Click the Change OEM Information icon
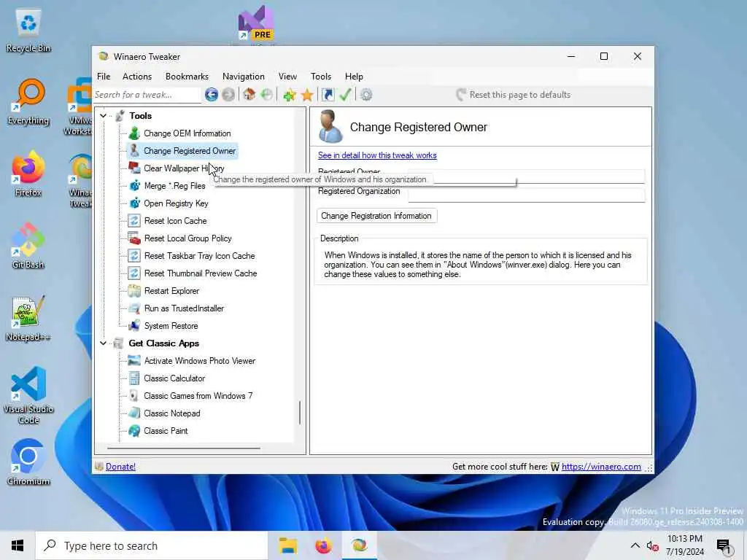Image resolution: width=747 pixels, height=560 pixels. pos(134,133)
